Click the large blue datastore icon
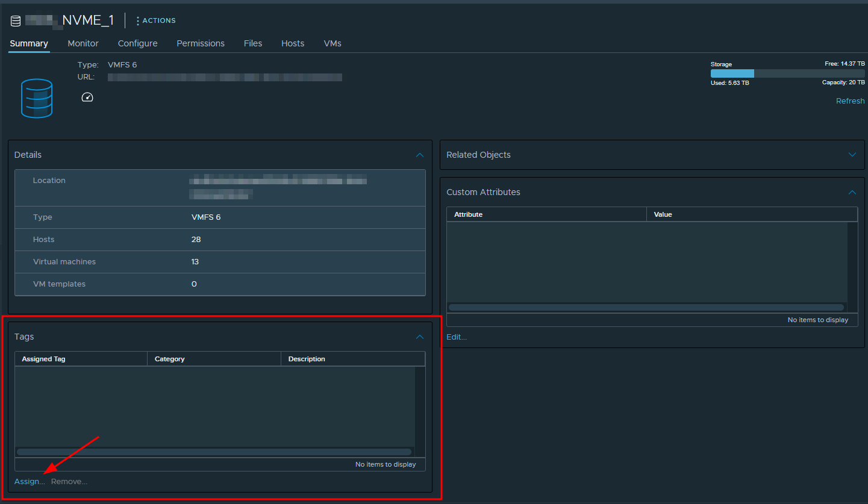Image resolution: width=868 pixels, height=504 pixels. (x=37, y=98)
